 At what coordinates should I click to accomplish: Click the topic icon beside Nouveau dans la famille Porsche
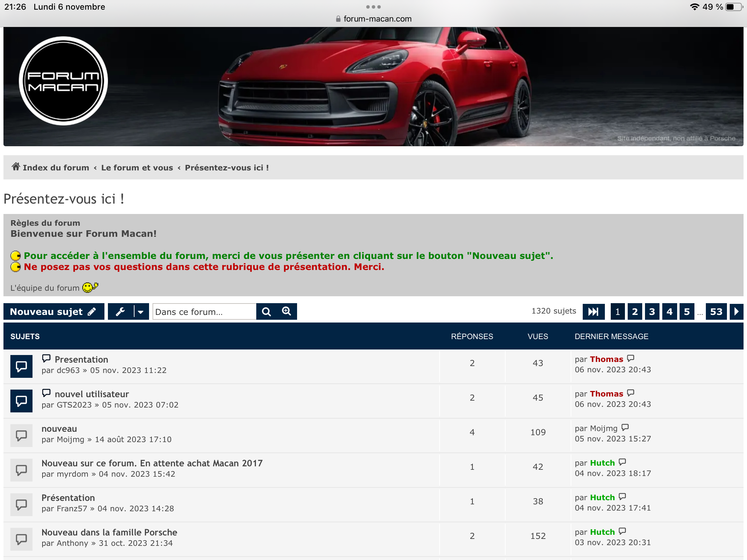(x=21, y=539)
